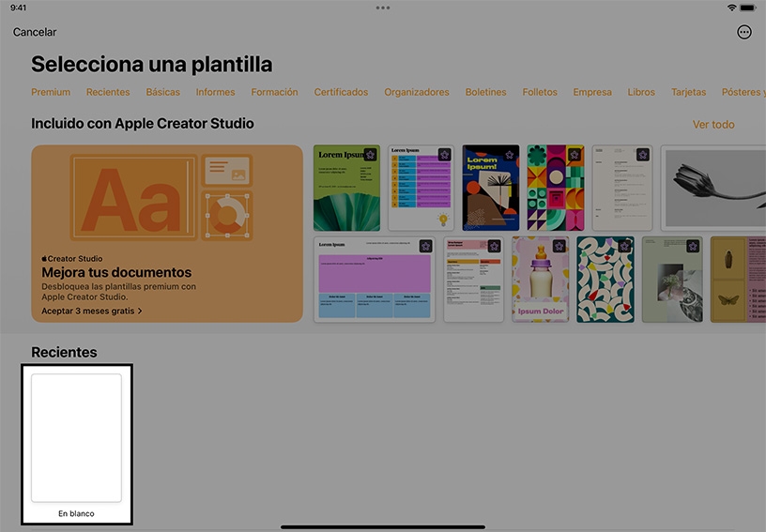Choose the plain beige résumé template

pos(622,188)
